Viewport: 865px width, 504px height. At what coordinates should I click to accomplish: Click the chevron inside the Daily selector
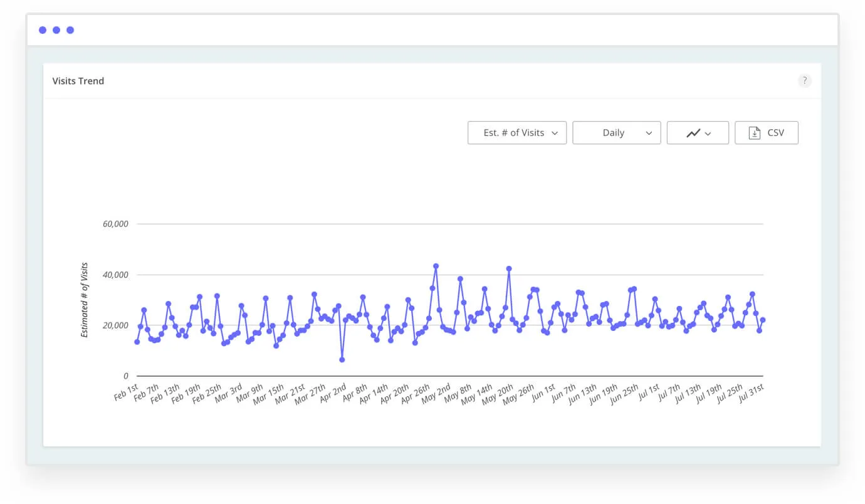pos(649,132)
